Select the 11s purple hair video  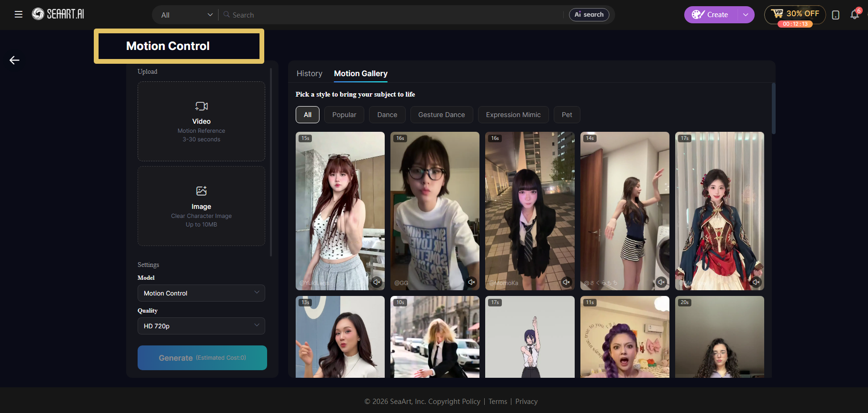625,337
